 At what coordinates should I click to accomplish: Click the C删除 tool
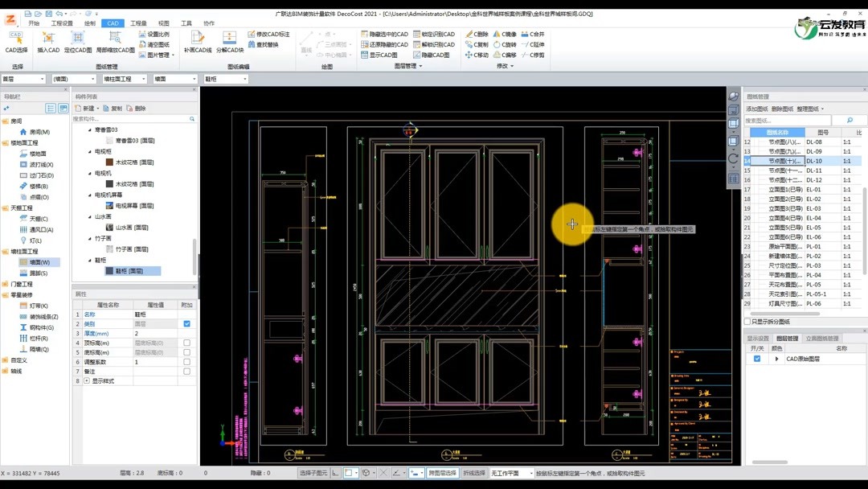click(477, 34)
